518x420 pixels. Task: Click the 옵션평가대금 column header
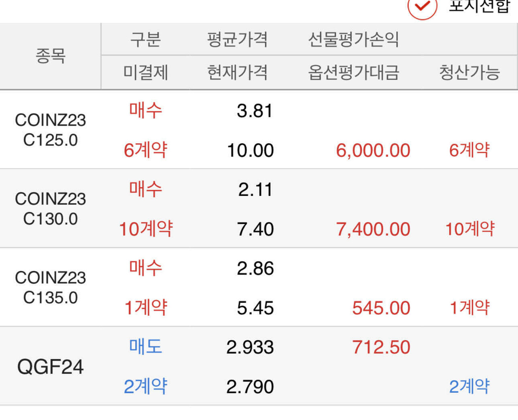coord(354,72)
